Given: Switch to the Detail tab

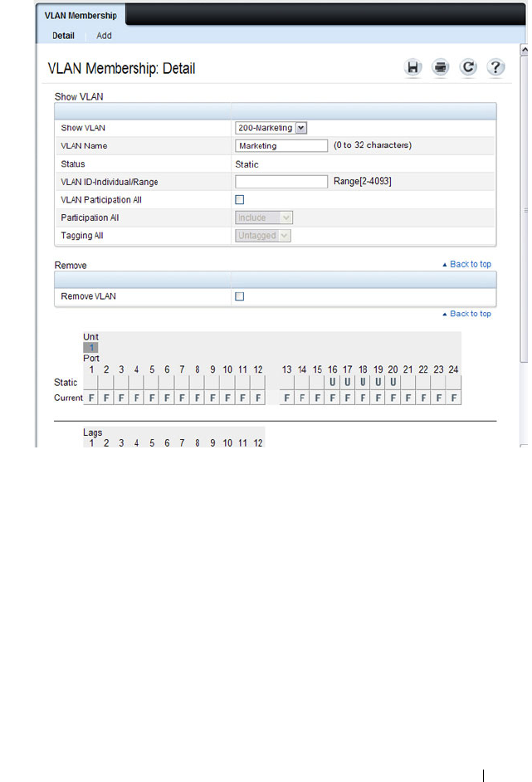Looking at the screenshot, I should tap(63, 36).
